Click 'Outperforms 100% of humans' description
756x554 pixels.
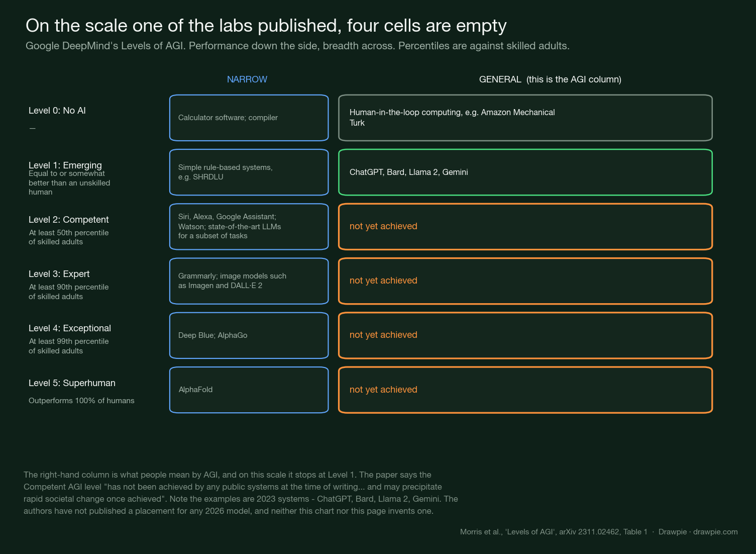pos(81,401)
